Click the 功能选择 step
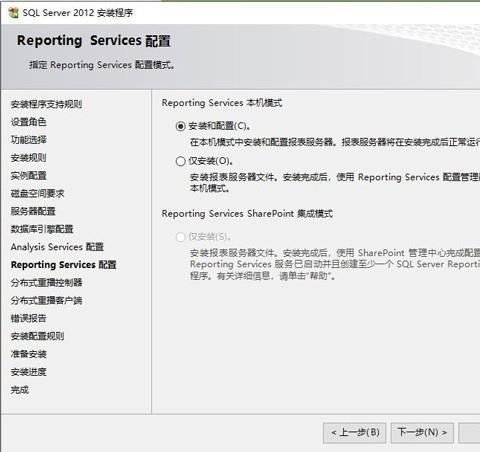This screenshot has width=480, height=452. coord(28,140)
